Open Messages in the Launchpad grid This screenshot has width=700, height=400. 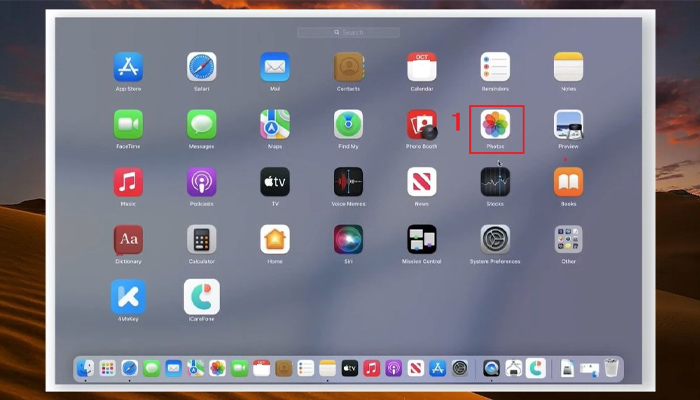point(202,125)
